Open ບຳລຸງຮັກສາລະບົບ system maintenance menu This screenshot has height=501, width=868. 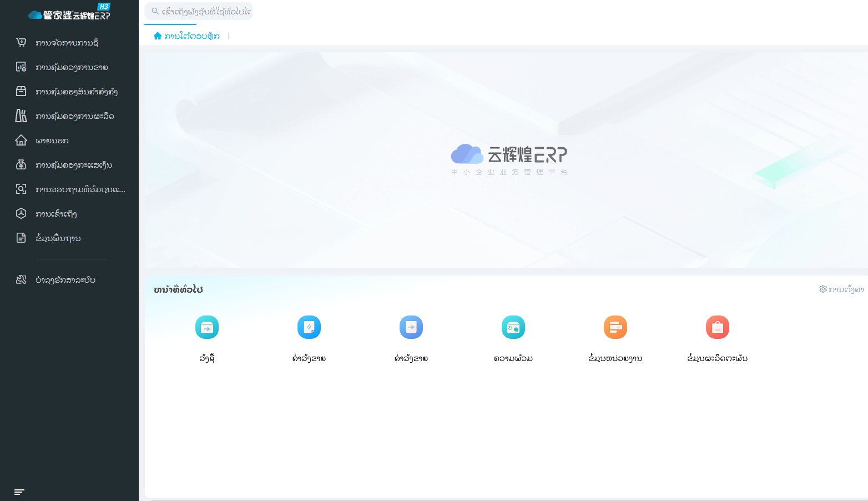pyautogui.click(x=65, y=280)
